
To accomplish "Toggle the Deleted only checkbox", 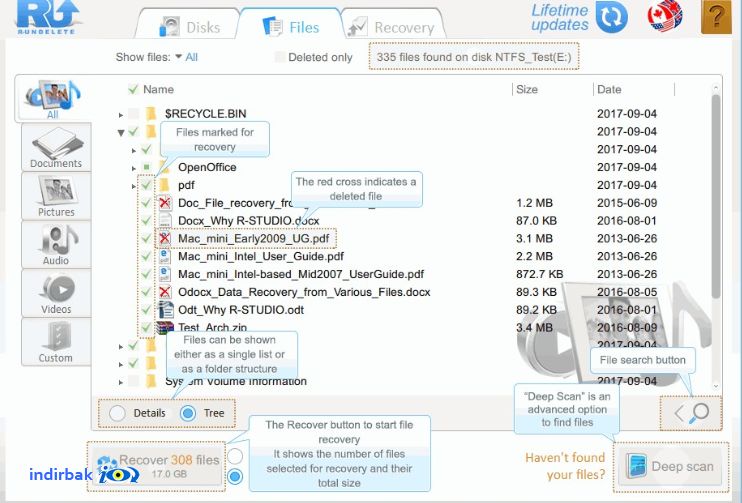I will (x=280, y=57).
